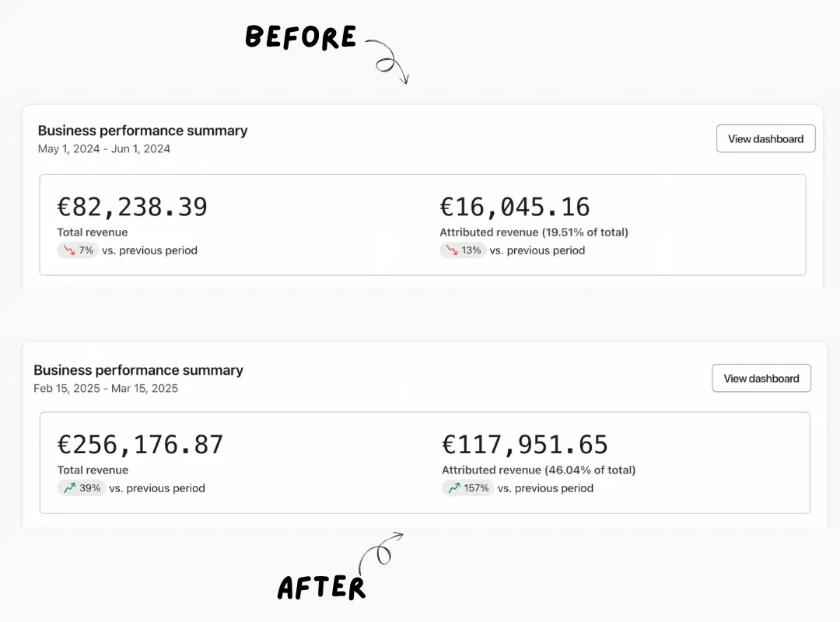Select the €16,045.16 attributed revenue figure
This screenshot has height=622, width=840.
[515, 207]
